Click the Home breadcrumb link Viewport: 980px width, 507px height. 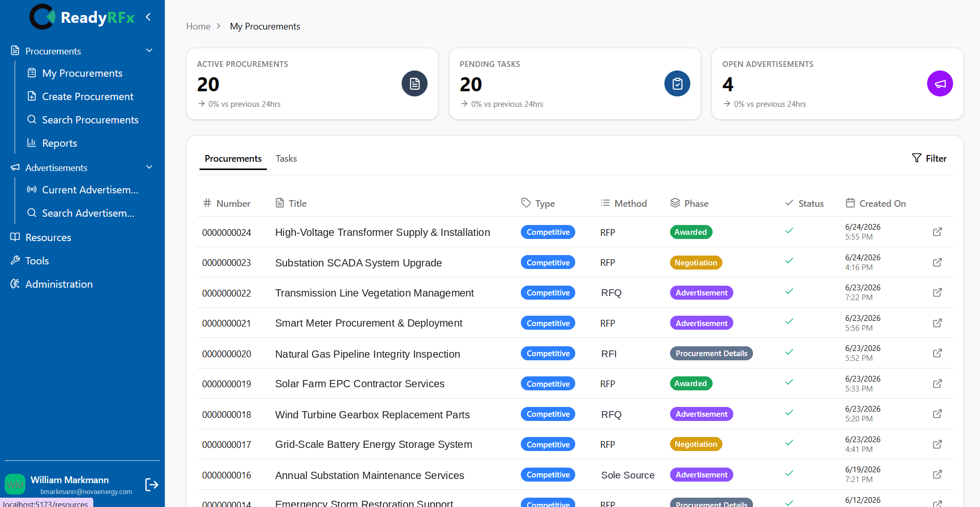(198, 26)
